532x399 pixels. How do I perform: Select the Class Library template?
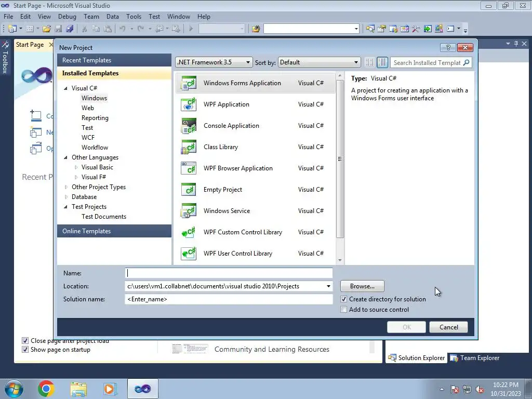coord(256,147)
